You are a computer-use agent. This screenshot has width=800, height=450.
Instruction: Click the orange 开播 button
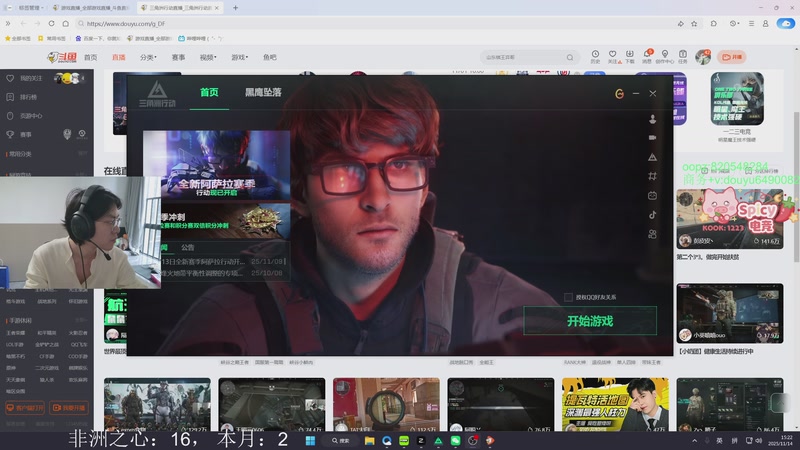point(732,57)
